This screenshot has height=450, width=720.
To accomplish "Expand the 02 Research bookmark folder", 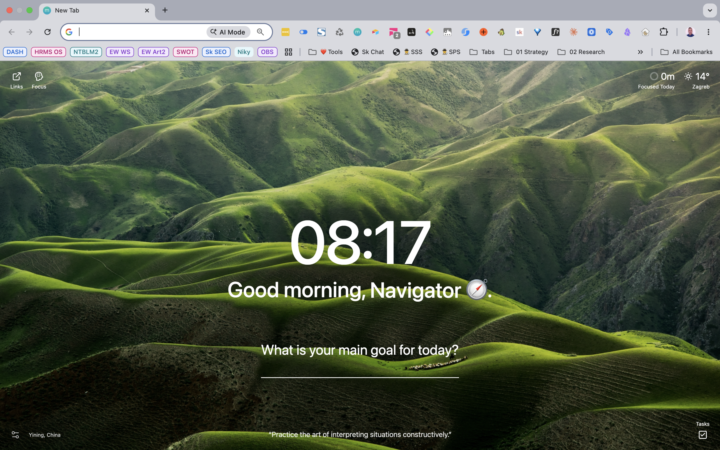I will click(581, 52).
